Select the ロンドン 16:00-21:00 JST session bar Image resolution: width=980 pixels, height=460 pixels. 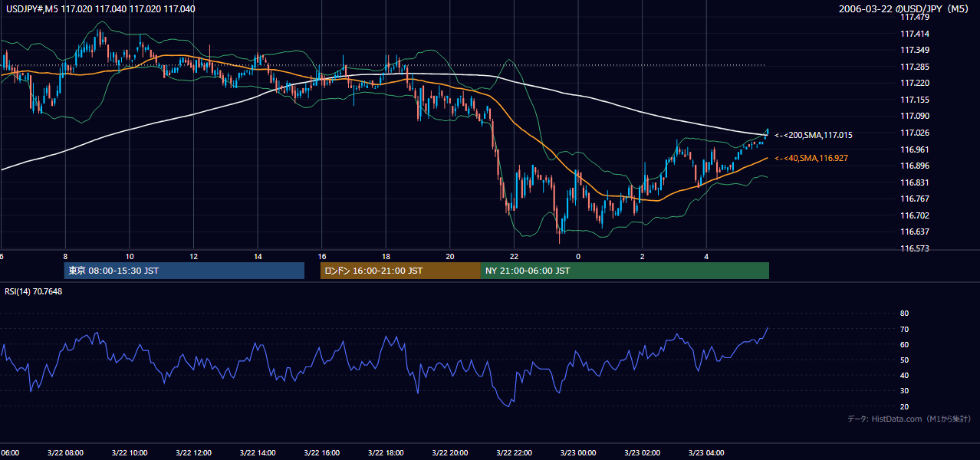(400, 271)
